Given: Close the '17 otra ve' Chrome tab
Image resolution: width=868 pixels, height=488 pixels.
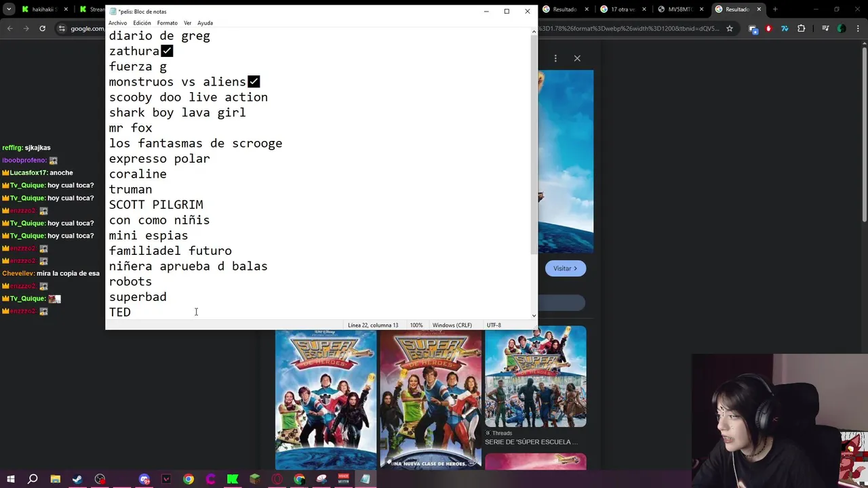Looking at the screenshot, I should (x=644, y=9).
